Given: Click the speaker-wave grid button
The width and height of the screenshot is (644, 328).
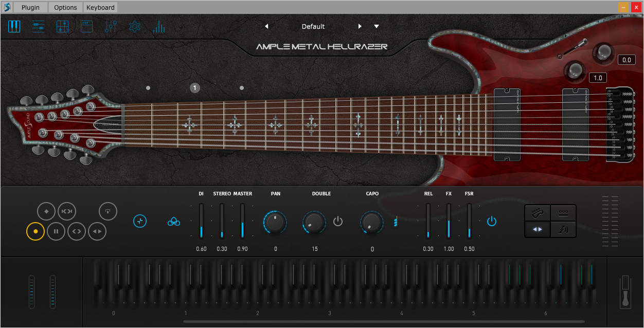Looking at the screenshot, I should [x=563, y=229].
